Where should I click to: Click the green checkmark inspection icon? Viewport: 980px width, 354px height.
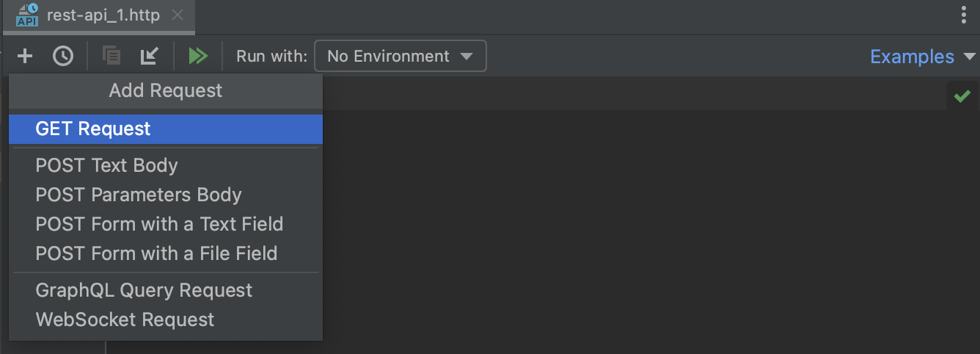(962, 96)
